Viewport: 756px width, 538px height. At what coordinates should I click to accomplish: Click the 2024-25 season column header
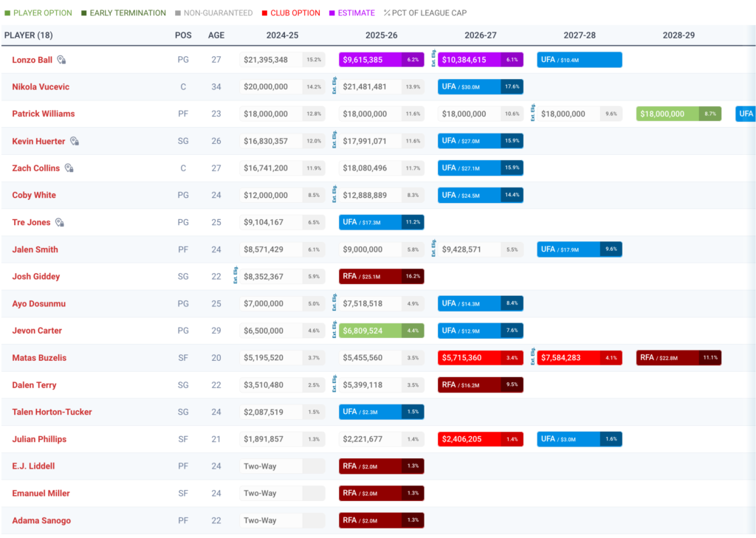point(282,35)
